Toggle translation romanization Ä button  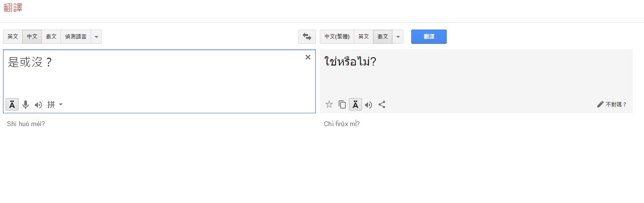click(x=355, y=104)
